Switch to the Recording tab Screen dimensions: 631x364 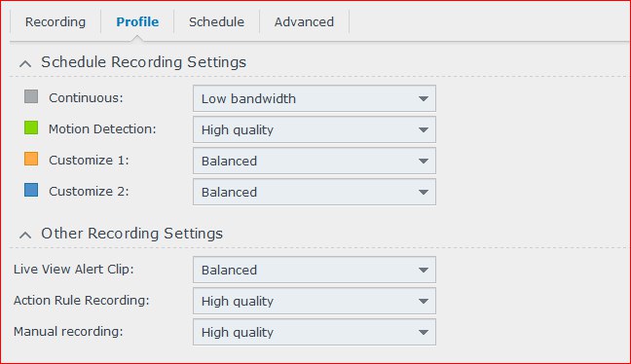[56, 21]
